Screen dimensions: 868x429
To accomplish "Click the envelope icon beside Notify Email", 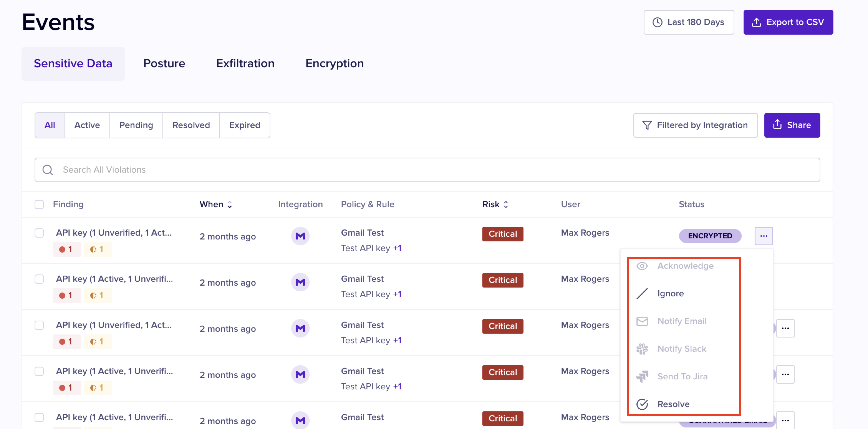I will coord(642,321).
